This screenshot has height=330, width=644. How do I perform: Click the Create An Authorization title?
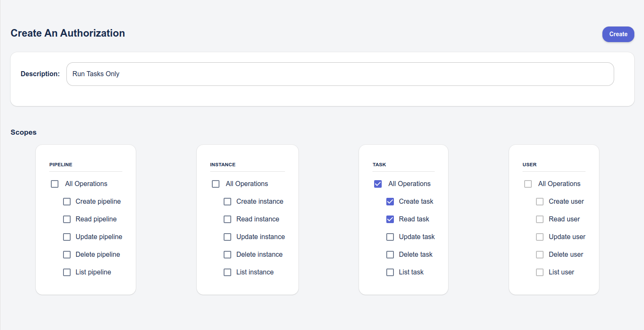click(x=68, y=33)
